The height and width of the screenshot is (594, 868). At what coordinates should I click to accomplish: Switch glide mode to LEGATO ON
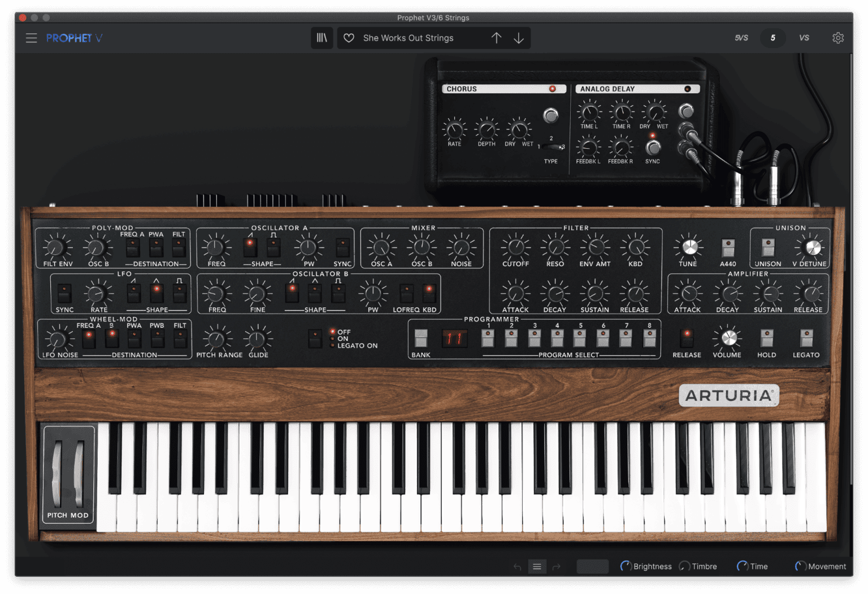point(333,345)
